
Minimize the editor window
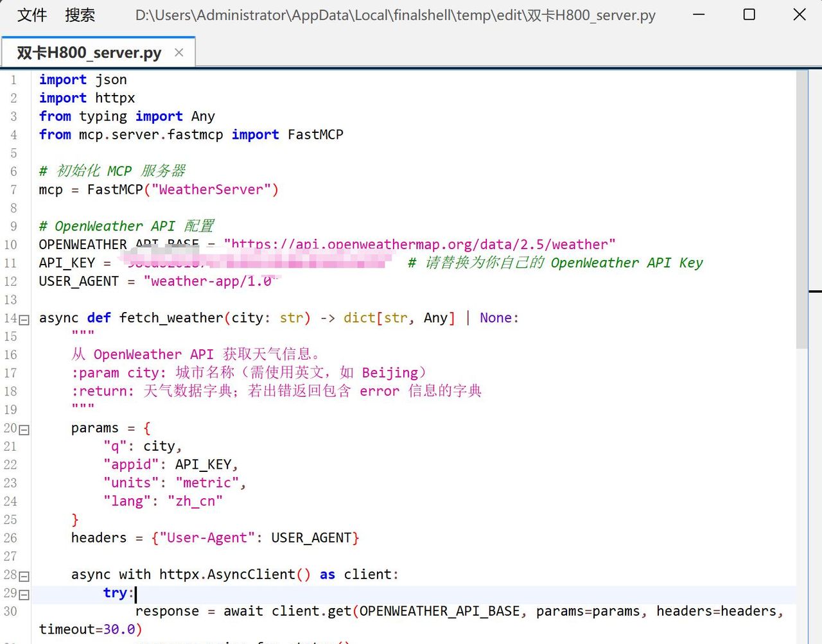pos(699,15)
